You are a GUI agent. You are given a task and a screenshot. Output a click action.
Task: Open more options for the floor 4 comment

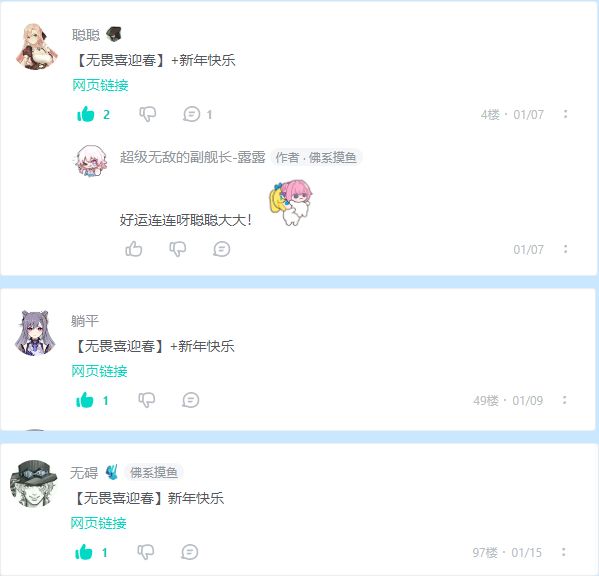coord(565,114)
